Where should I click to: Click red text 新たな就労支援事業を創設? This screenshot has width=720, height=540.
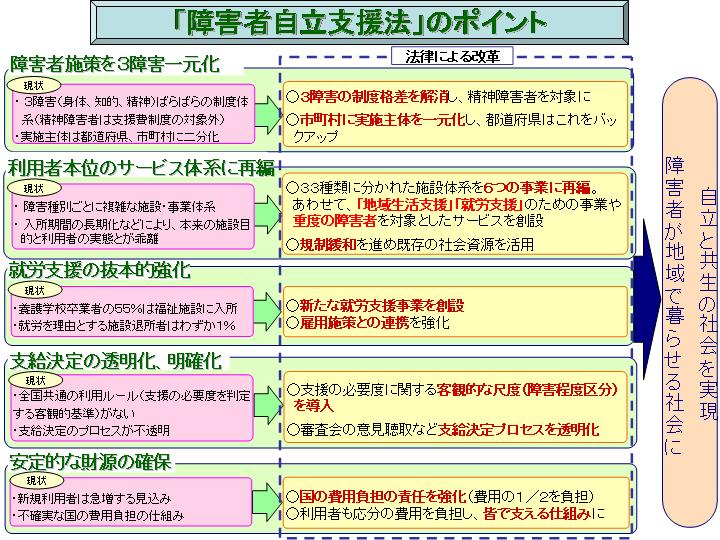[382, 305]
